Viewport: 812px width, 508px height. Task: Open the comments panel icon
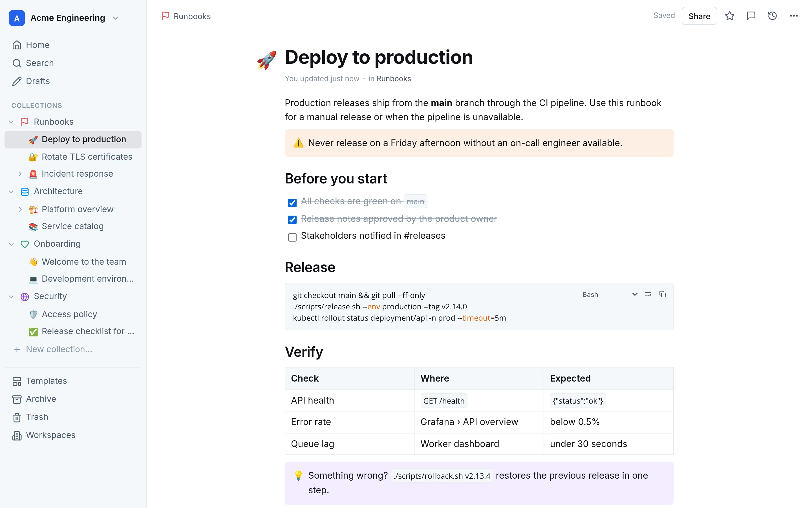point(751,16)
